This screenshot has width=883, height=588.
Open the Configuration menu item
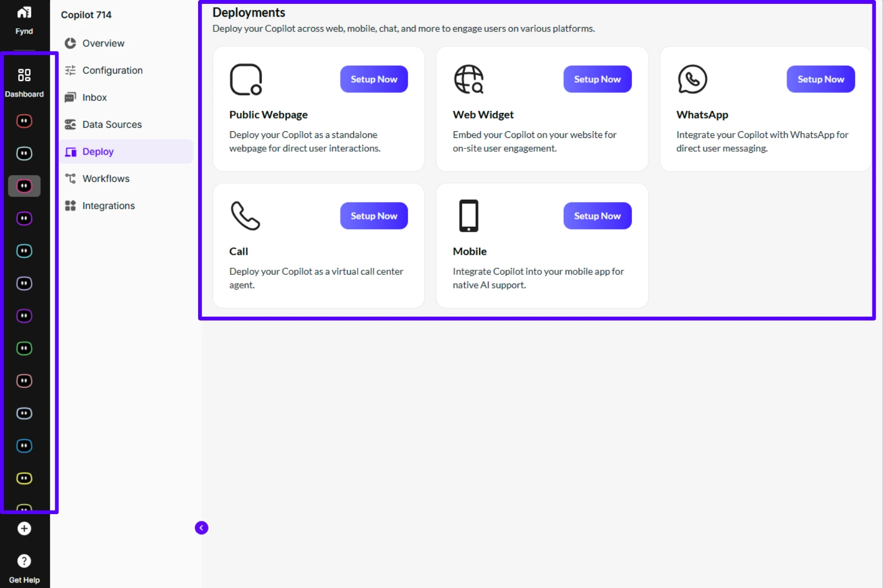[112, 70]
